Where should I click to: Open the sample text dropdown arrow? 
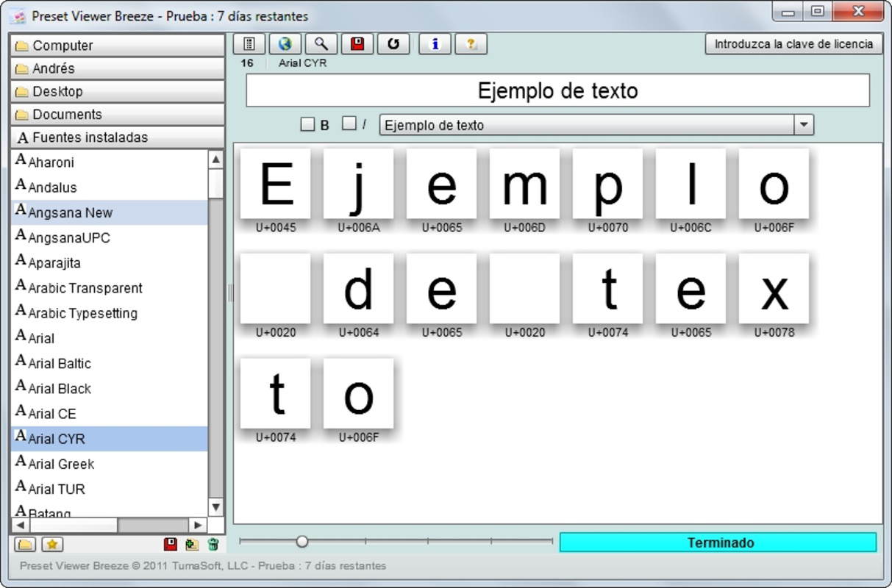click(x=804, y=125)
